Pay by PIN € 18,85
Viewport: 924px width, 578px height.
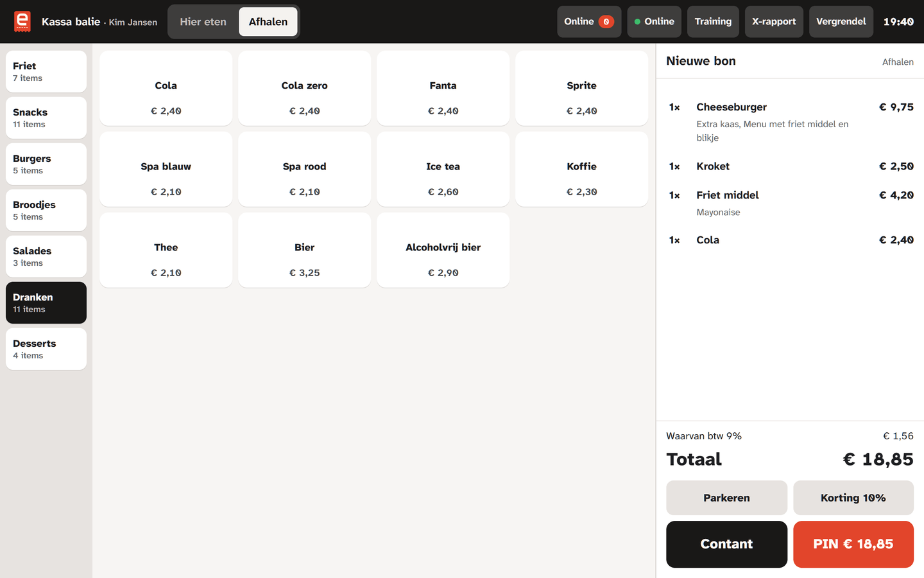853,544
